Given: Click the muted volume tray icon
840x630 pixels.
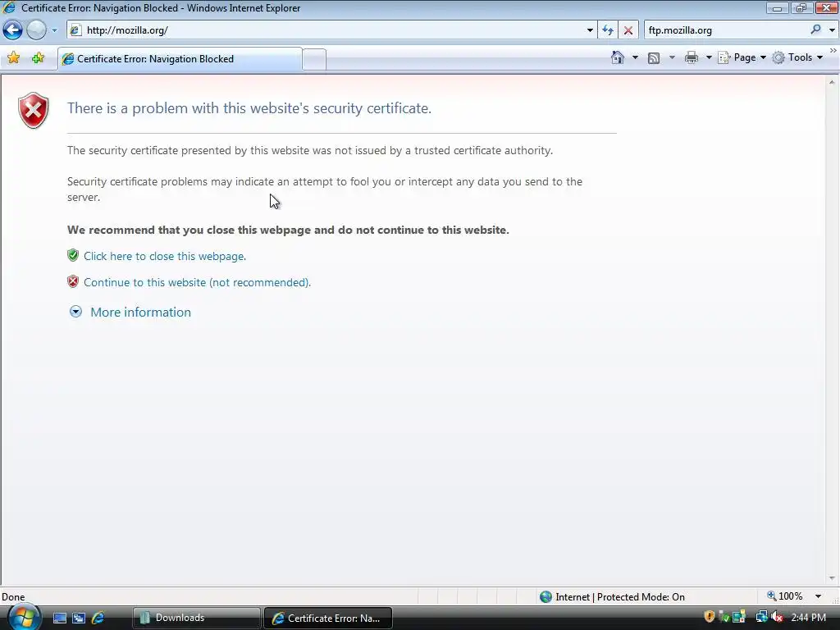Looking at the screenshot, I should point(777,617).
